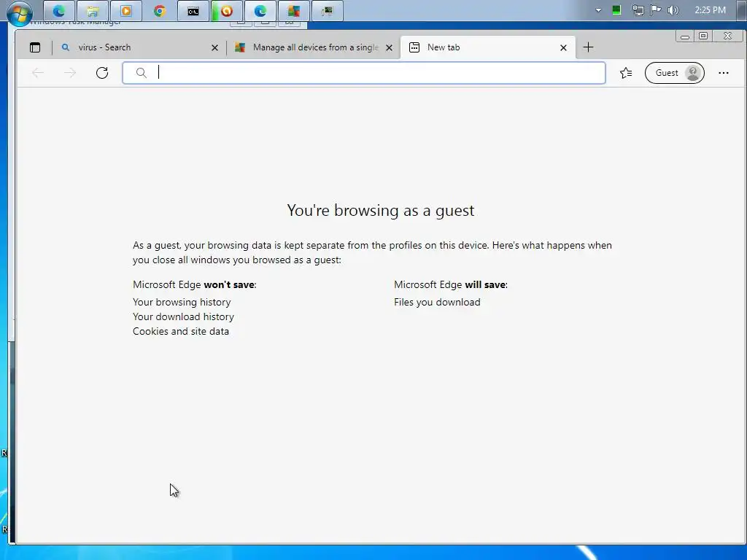This screenshot has width=747, height=560.
Task: Open the Favorites star button
Action: (626, 73)
